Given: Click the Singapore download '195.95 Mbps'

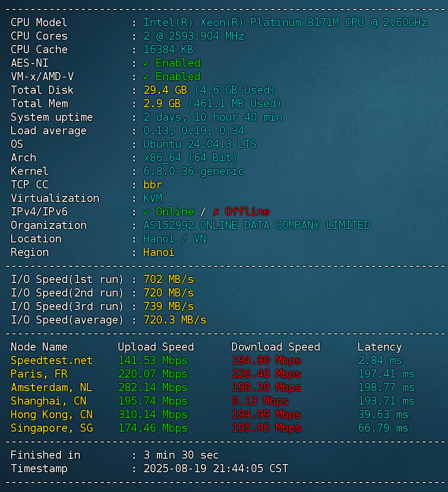Looking at the screenshot, I should tap(266, 428).
